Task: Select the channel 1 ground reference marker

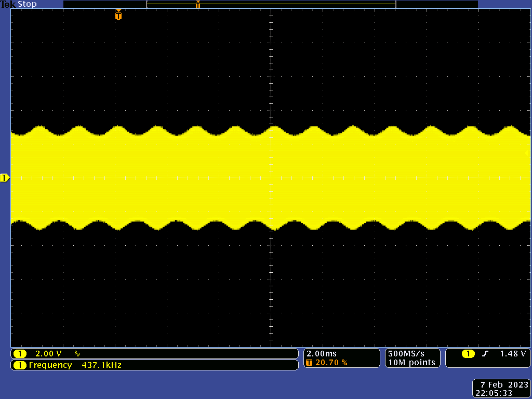Action: pos(5,178)
